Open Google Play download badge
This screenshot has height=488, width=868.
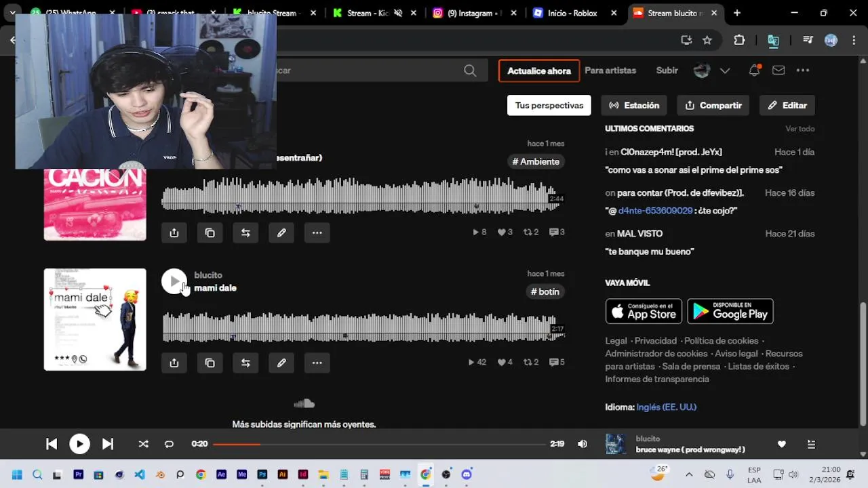[730, 311]
